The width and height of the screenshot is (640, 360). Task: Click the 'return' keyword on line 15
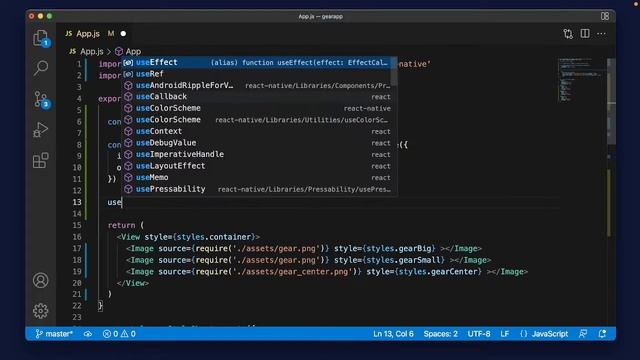pos(121,225)
